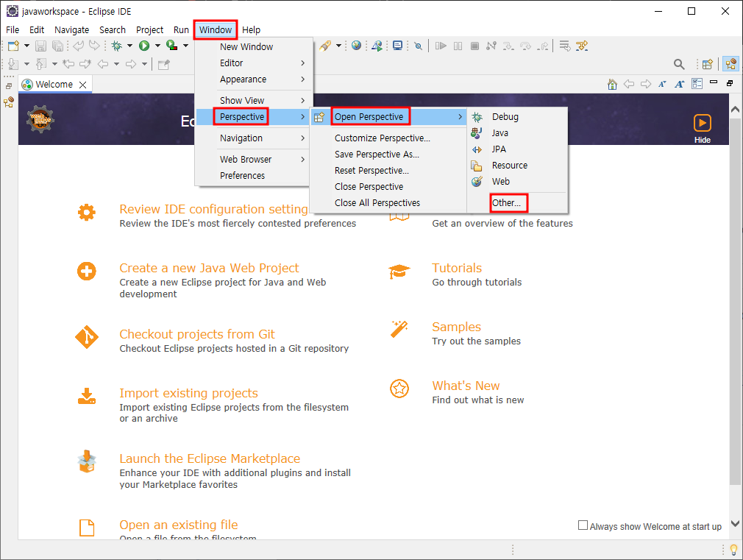The image size is (743, 560).
Task: Open the Help menu
Action: point(251,30)
